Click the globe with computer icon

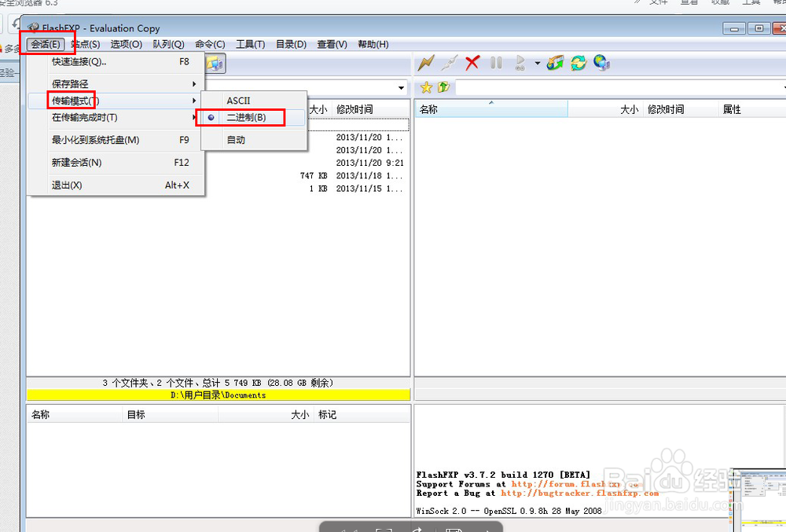(601, 63)
